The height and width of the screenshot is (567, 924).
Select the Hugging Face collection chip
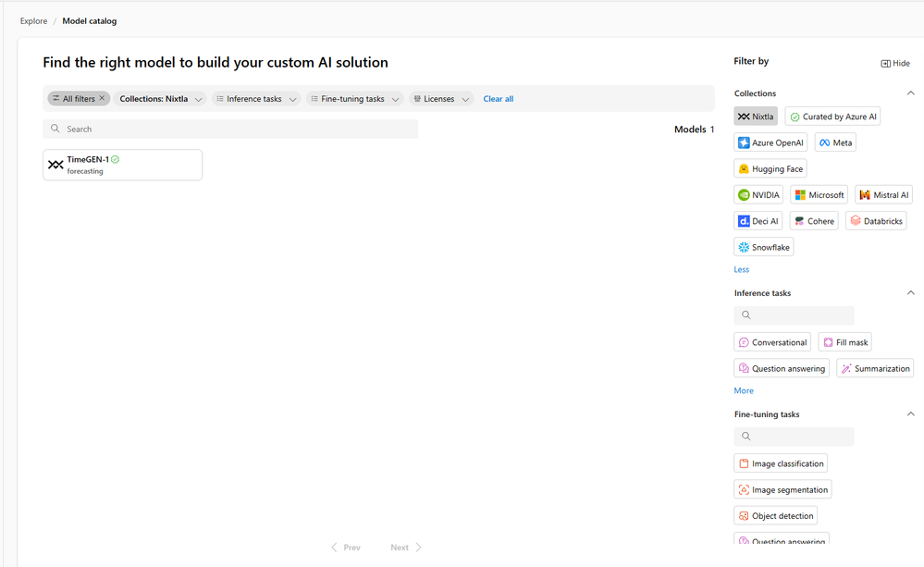(770, 169)
